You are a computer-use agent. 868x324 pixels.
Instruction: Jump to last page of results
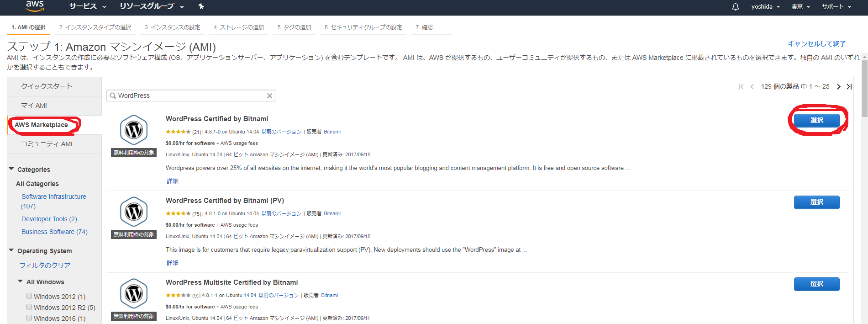coord(849,86)
